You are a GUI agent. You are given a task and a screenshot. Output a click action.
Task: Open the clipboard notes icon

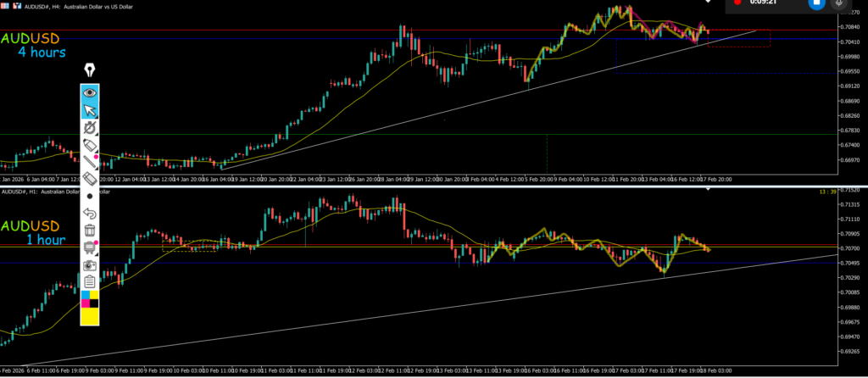[90, 281]
